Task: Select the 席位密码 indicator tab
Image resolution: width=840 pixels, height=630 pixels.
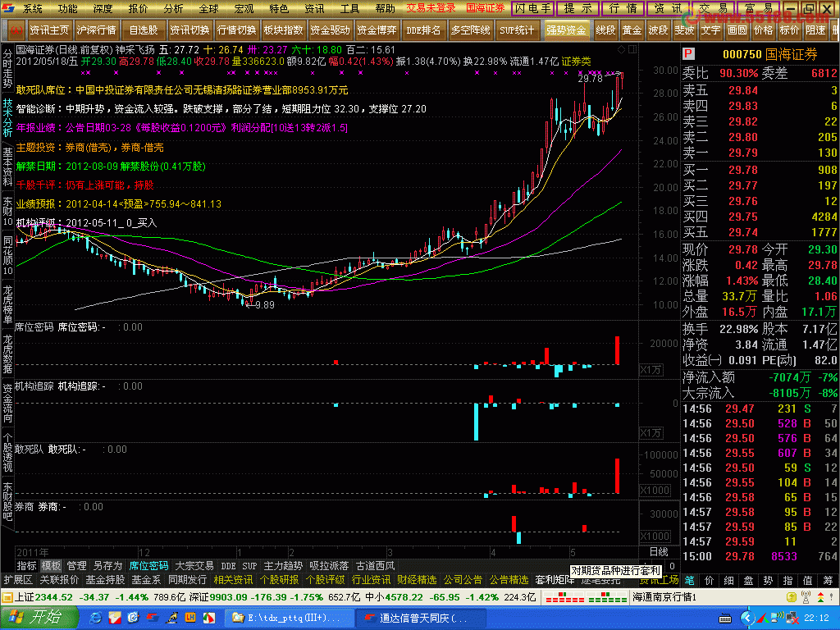Action: click(149, 566)
